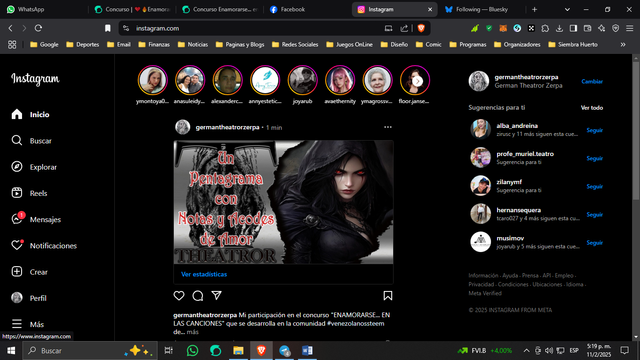Like the post with heart icon
Image resolution: width=640 pixels, height=360 pixels.
(179, 296)
